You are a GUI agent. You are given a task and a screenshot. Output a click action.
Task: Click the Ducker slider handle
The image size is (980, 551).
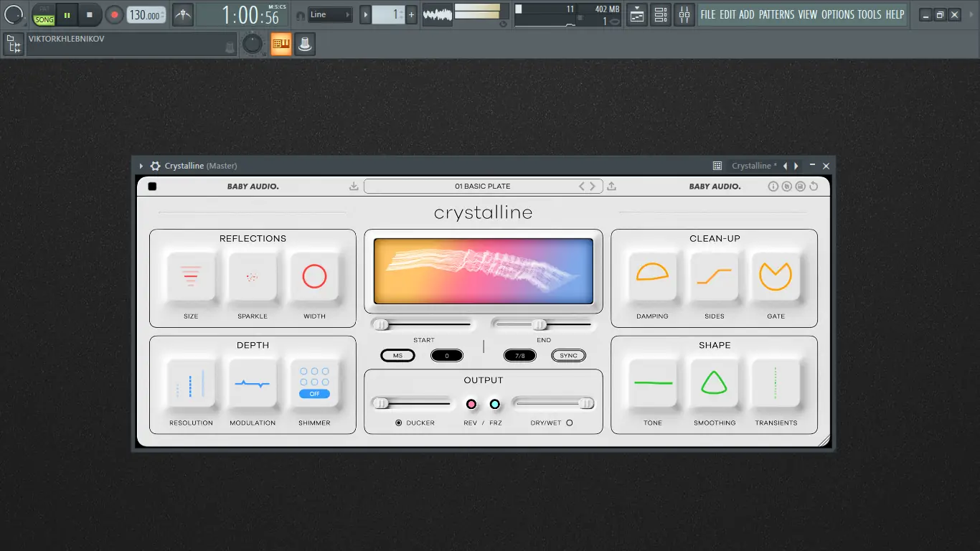point(381,404)
